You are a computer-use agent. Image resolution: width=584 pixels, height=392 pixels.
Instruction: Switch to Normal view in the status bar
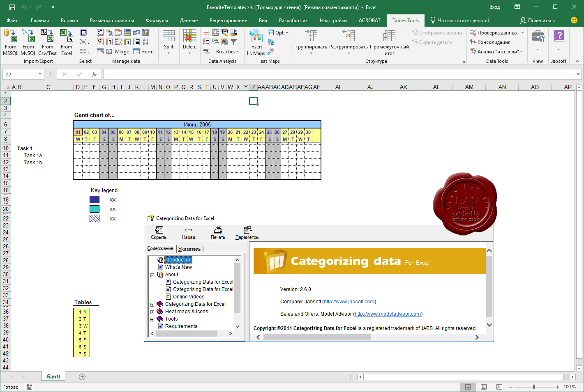(x=468, y=387)
